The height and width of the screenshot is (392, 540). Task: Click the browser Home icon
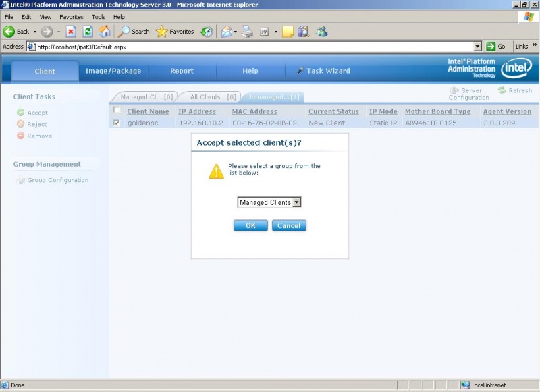pyautogui.click(x=105, y=31)
